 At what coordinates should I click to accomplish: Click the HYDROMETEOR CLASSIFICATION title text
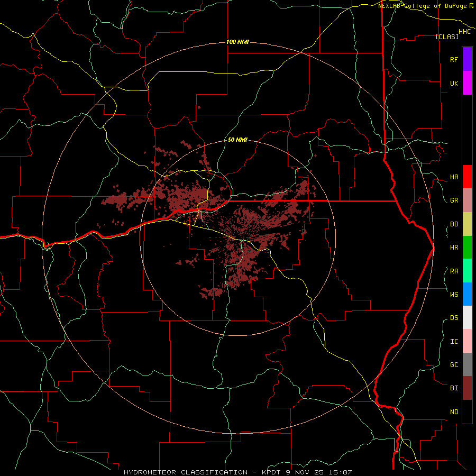186,472
